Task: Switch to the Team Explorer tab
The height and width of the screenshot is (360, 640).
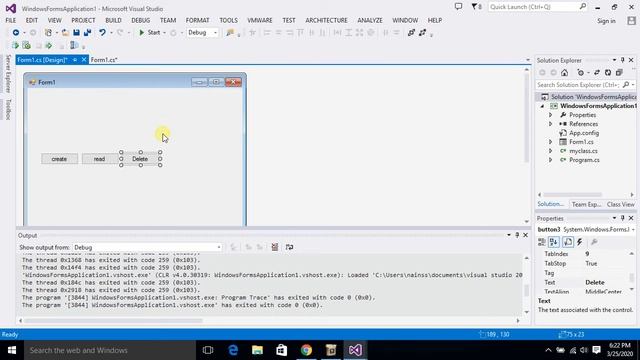Action: pos(586,204)
